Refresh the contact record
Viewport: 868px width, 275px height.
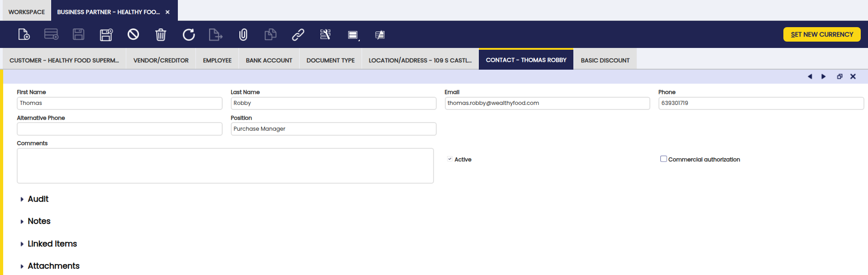188,34
